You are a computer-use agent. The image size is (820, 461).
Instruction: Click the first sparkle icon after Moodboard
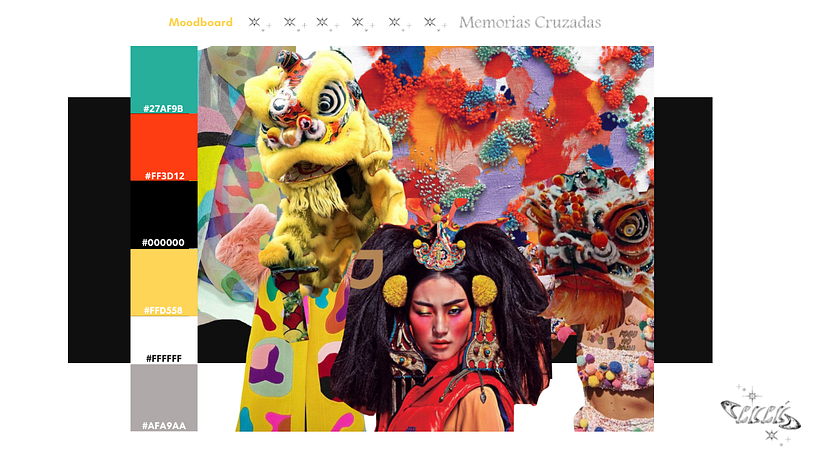pos(258,22)
